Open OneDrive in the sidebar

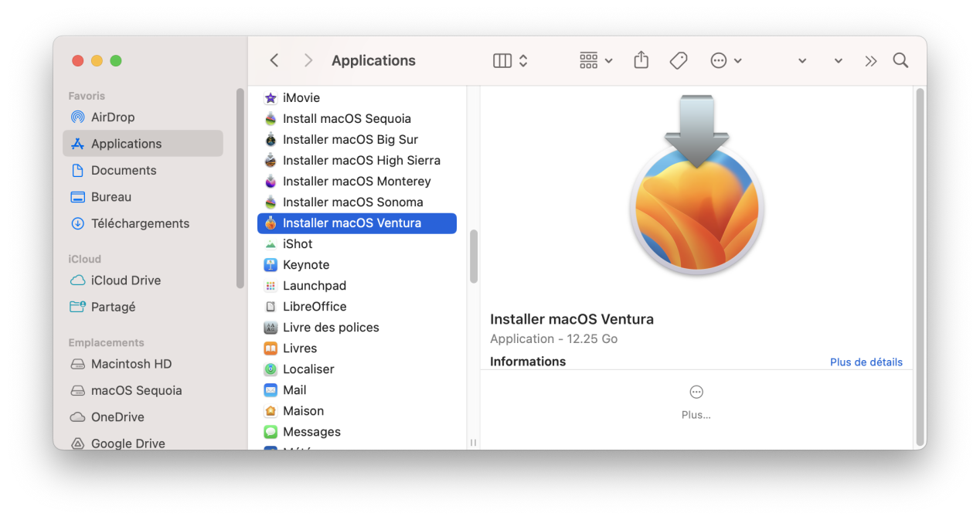[x=143, y=416]
